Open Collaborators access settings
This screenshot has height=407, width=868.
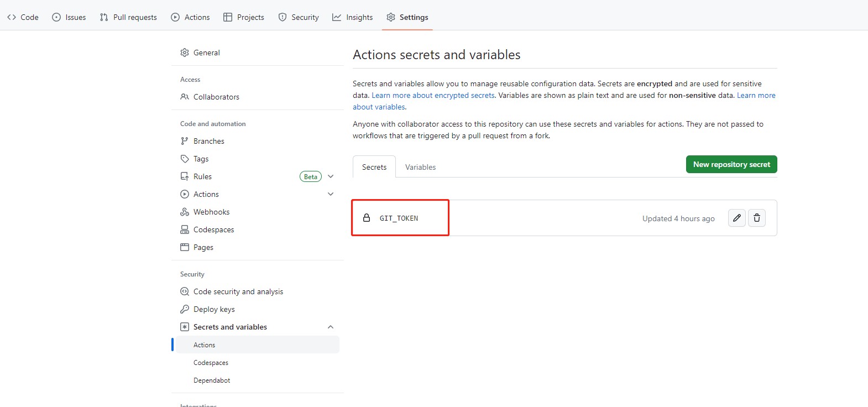click(216, 97)
